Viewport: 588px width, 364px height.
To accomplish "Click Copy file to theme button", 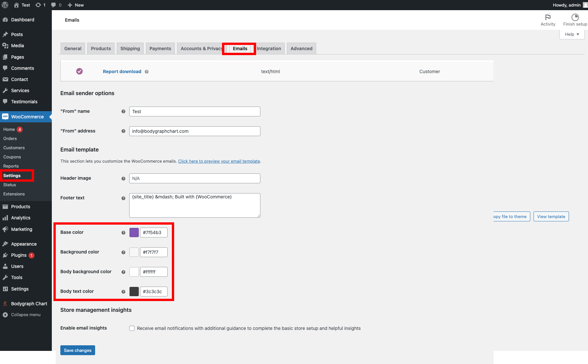I will click(511, 216).
